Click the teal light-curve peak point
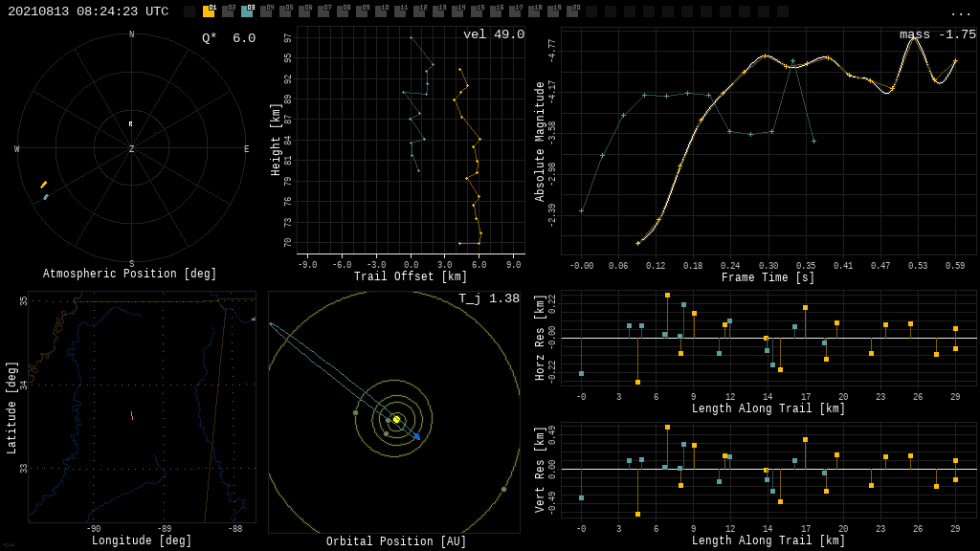Viewport: 980px width, 551px height. [x=792, y=61]
